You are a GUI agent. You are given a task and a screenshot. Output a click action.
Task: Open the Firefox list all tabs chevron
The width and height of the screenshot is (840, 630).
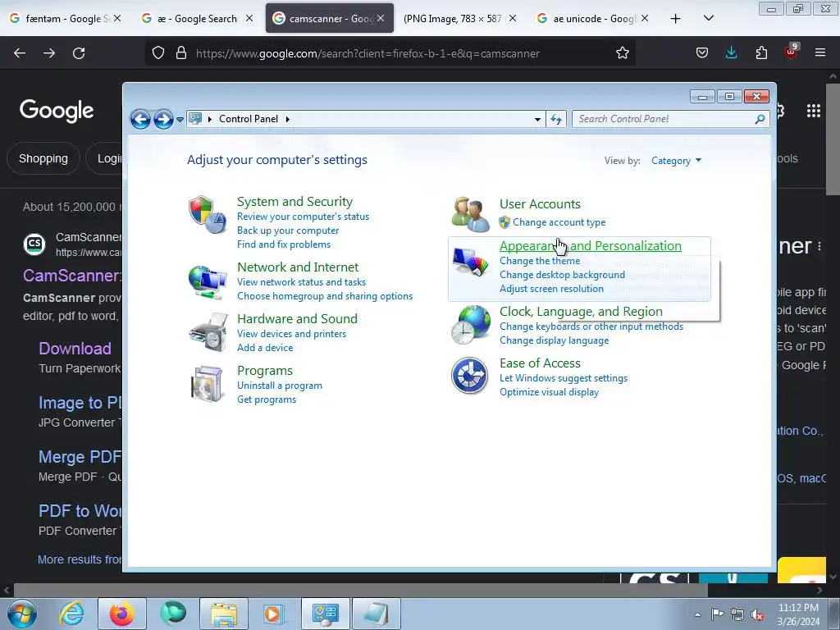[708, 18]
